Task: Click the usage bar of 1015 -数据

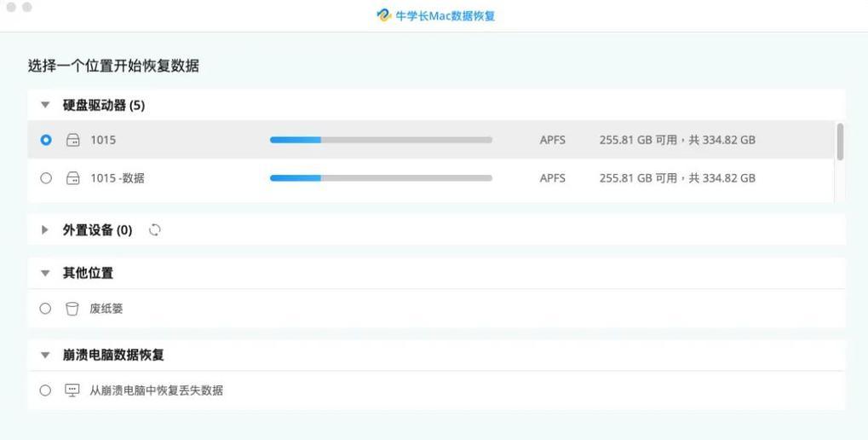Action: pyautogui.click(x=381, y=178)
